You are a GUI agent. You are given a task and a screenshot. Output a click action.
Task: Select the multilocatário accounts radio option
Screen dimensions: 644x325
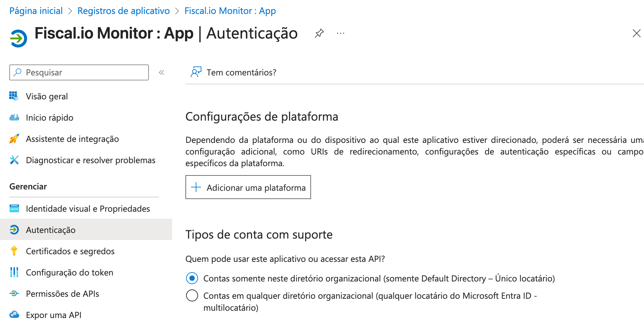coord(192,295)
